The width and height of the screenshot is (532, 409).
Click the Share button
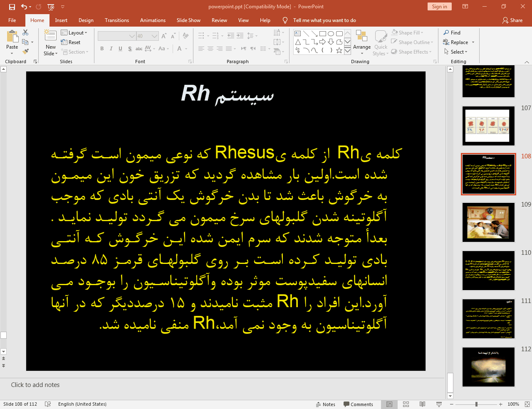(x=512, y=20)
